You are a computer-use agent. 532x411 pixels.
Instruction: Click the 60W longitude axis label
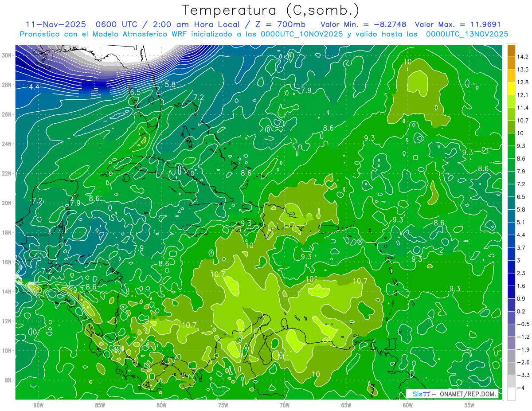[x=408, y=405]
